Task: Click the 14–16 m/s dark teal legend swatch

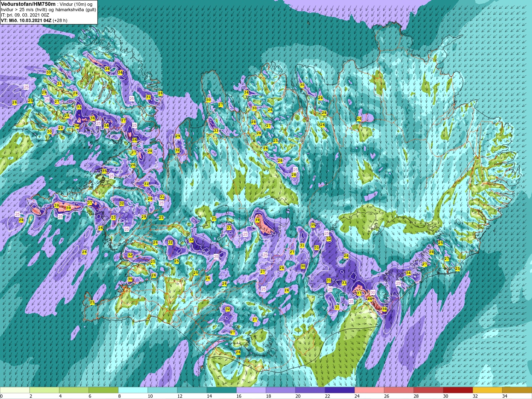Action: pyautogui.click(x=222, y=390)
